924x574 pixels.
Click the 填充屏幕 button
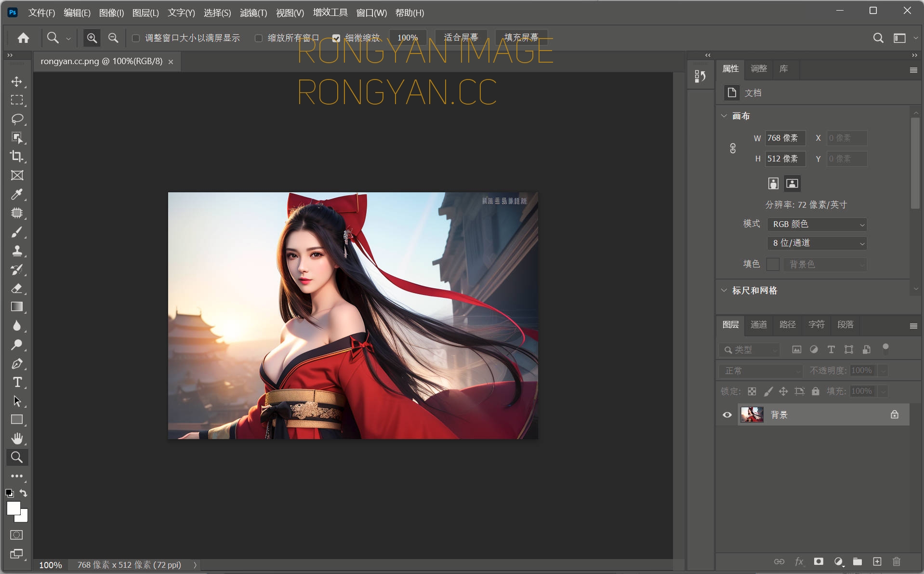(x=521, y=38)
